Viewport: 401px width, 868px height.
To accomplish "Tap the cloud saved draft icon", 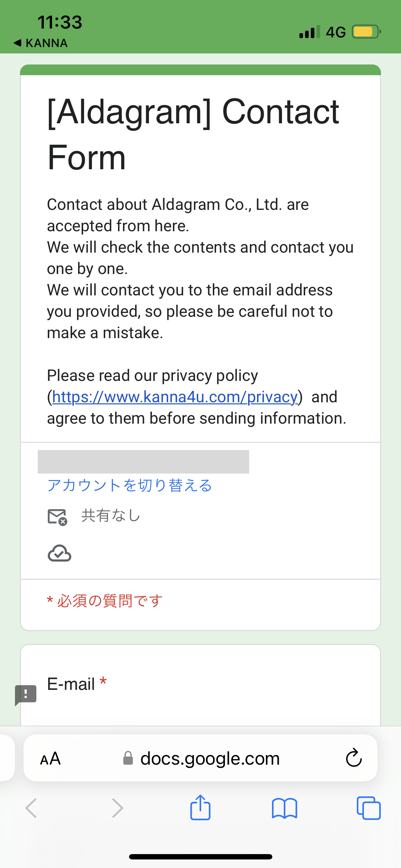I will (60, 553).
